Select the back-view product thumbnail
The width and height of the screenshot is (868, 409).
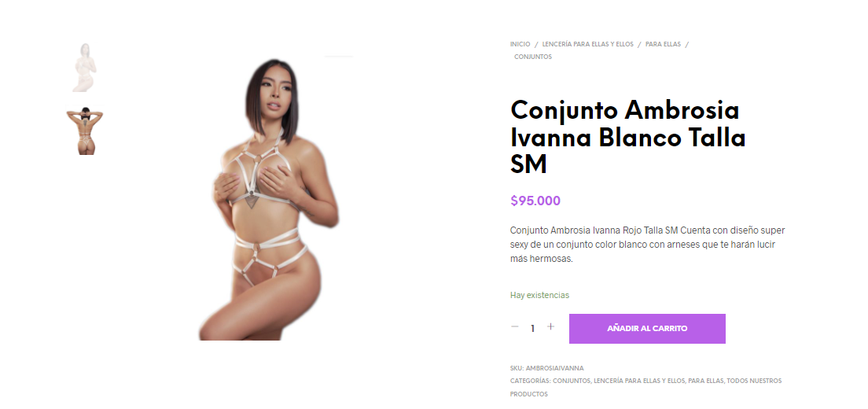85,131
